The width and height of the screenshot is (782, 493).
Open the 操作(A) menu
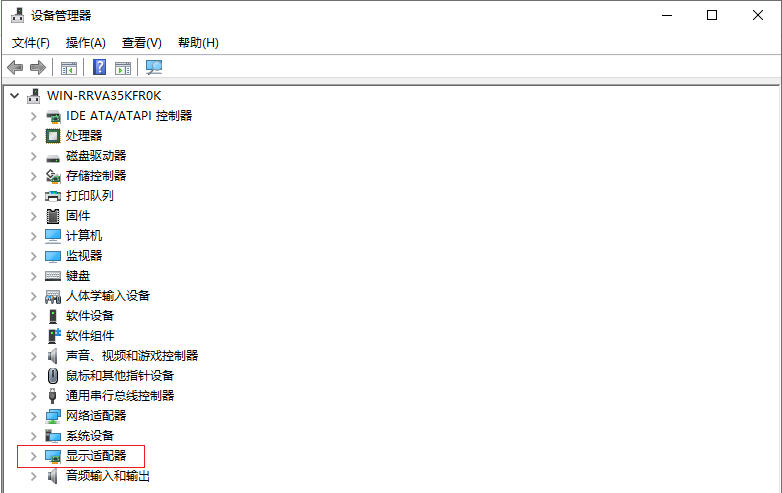coord(85,43)
